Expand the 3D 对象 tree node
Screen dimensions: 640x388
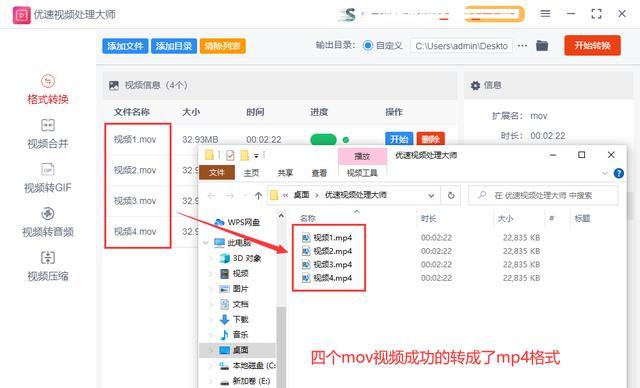[x=211, y=259]
